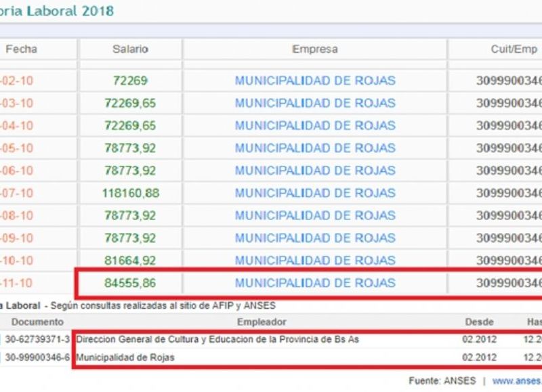Select document number 30-62739371-3
Image resolution: width=542 pixels, height=392 pixels.
click(37, 339)
